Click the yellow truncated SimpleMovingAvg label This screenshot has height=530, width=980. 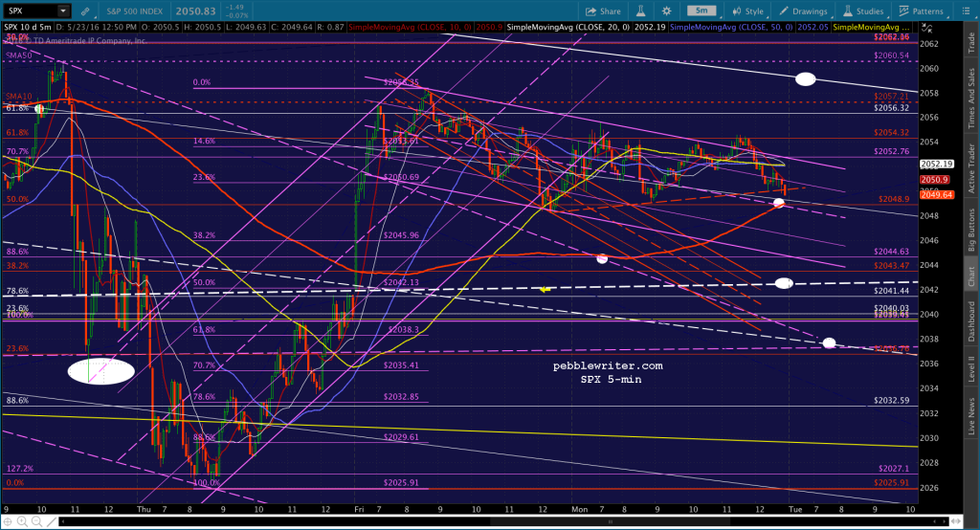[872, 28]
